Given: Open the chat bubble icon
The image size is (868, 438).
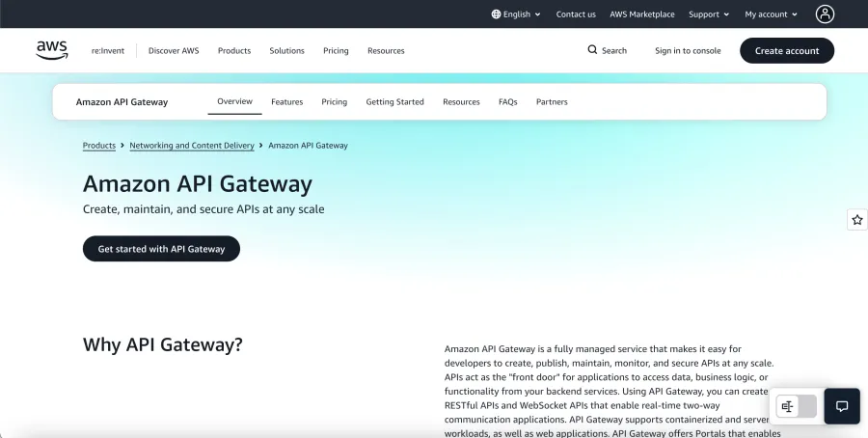Looking at the screenshot, I should 842,406.
